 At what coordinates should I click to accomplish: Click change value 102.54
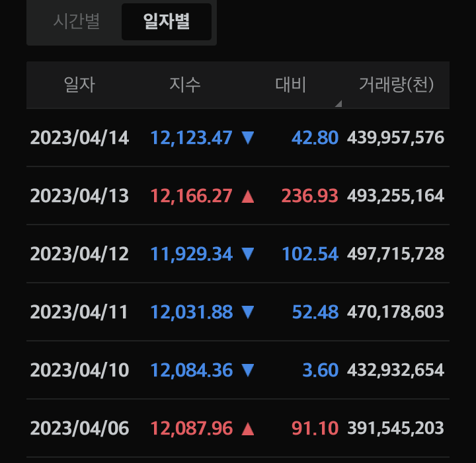coord(310,254)
